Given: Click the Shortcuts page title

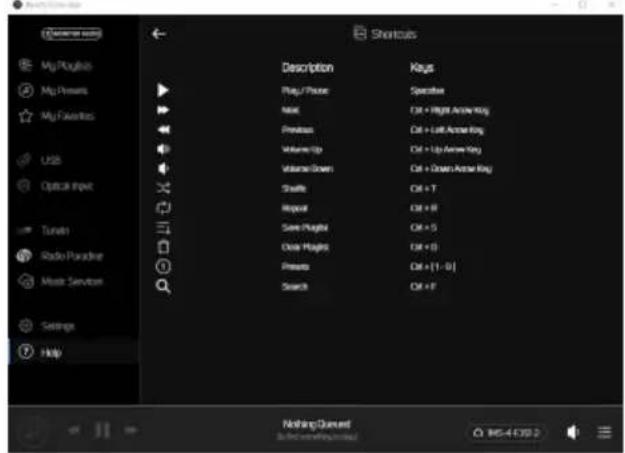Looking at the screenshot, I should tap(393, 34).
